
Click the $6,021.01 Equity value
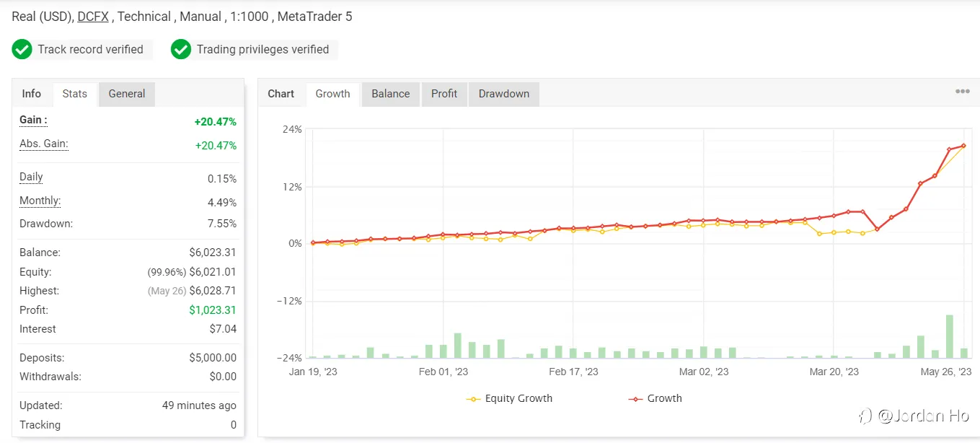[x=213, y=272]
